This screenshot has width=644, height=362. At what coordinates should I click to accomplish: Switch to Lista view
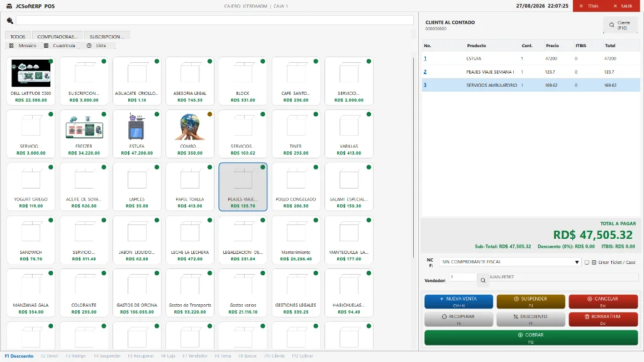[97, 45]
